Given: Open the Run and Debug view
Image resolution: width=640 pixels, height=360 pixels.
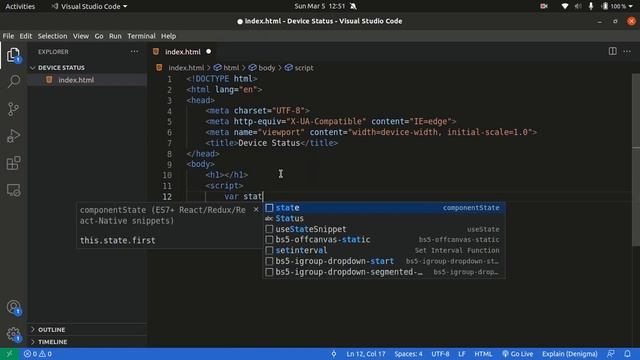Looking at the screenshot, I should pos(13,136).
